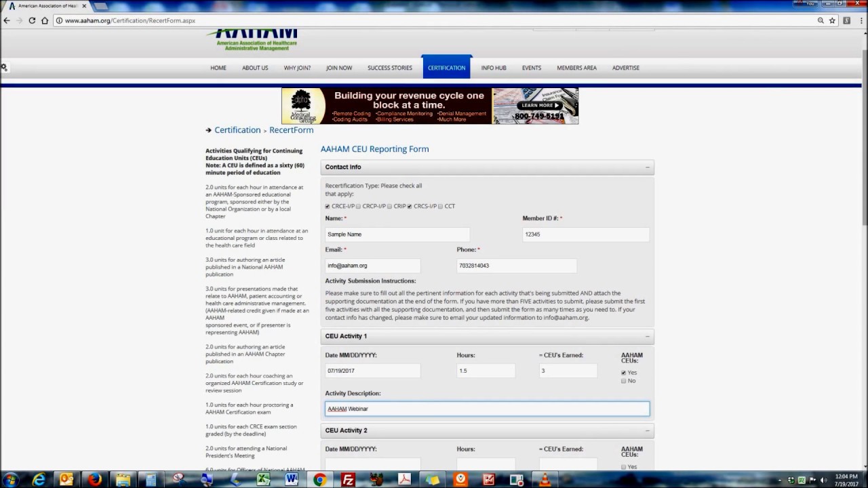Toggle AHAM CEUs Yes in CEU Activity 1
868x488 pixels.
tap(624, 373)
